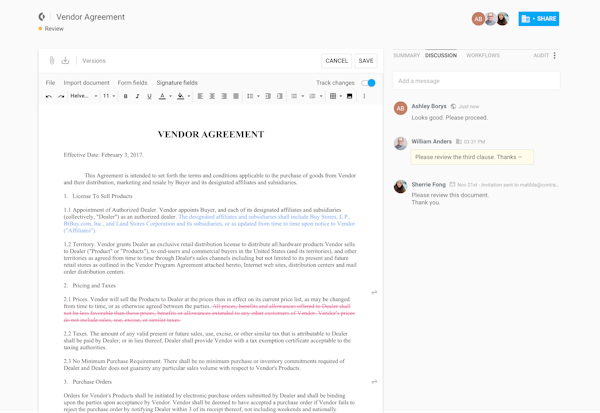600x413 pixels.
Task: Click the Save button
Action: coord(366,61)
